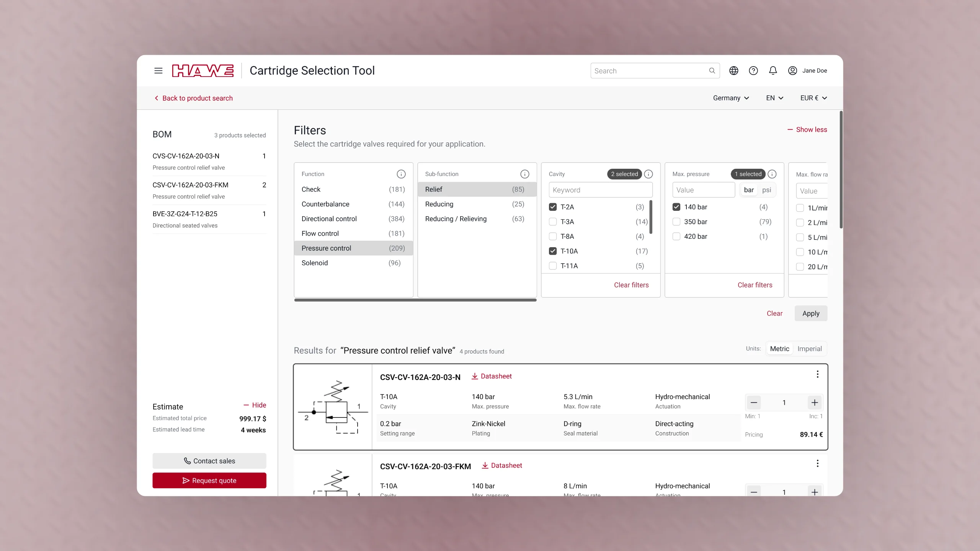This screenshot has height=551, width=980.
Task: Show info for Function filter
Action: pos(401,174)
